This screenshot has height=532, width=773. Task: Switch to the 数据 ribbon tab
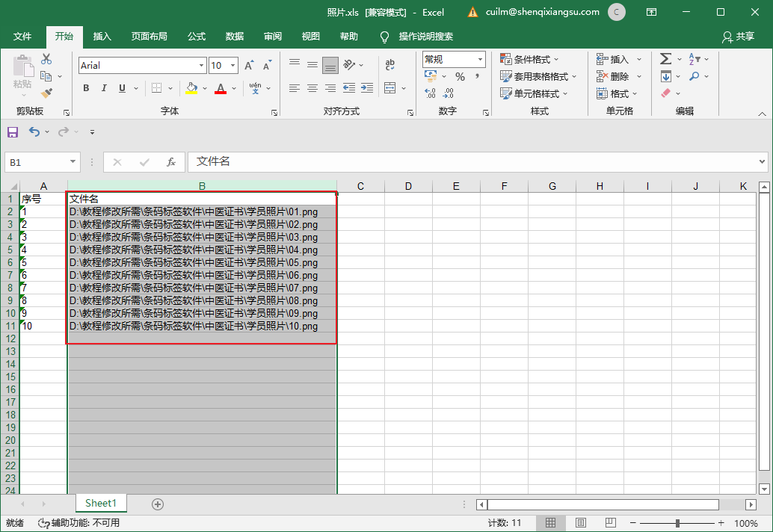click(235, 37)
